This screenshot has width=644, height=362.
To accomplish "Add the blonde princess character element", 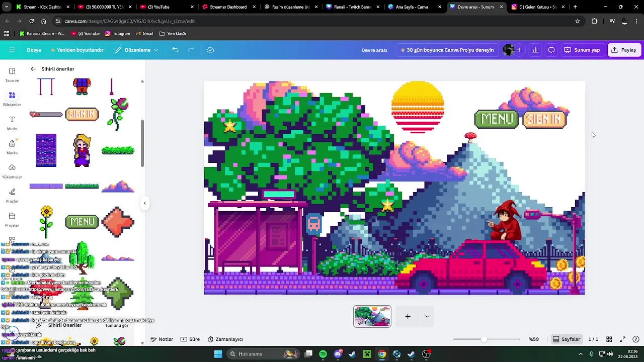I will point(82,150).
